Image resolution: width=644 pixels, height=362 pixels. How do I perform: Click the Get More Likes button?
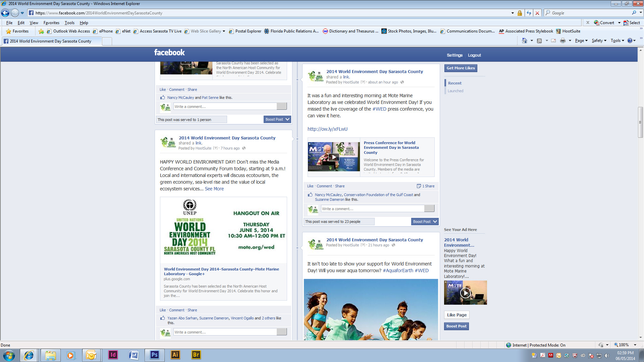point(461,68)
